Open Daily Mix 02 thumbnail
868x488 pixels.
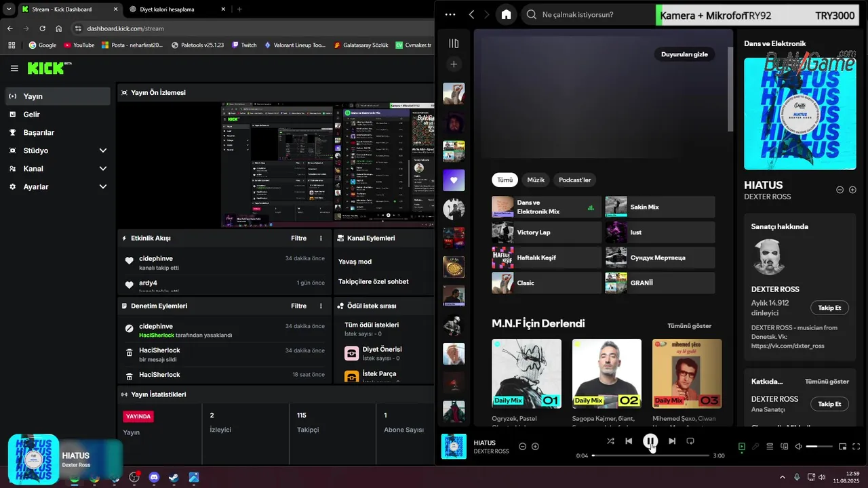tap(607, 373)
